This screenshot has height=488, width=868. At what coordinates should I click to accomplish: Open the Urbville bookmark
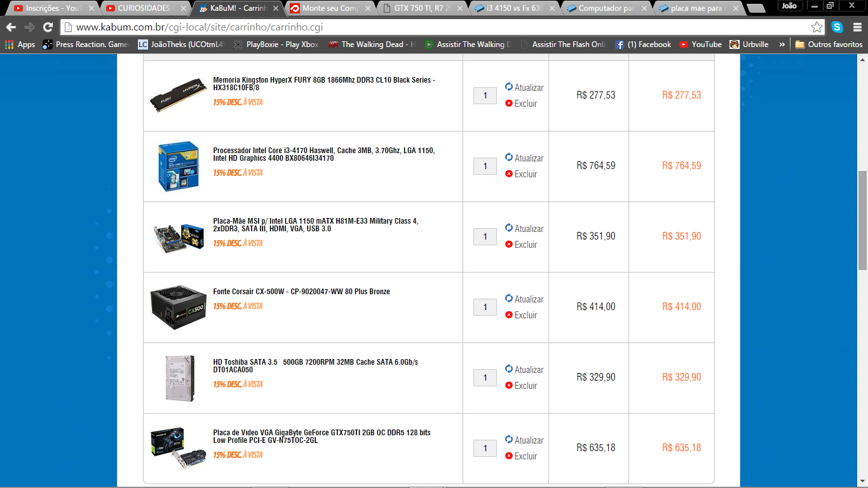click(749, 44)
